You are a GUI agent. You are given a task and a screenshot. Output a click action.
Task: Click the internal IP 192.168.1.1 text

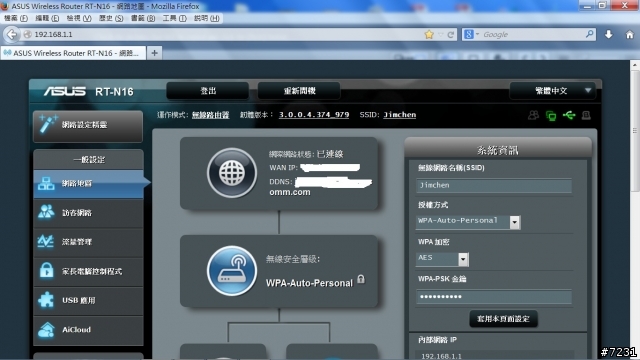pos(441,356)
